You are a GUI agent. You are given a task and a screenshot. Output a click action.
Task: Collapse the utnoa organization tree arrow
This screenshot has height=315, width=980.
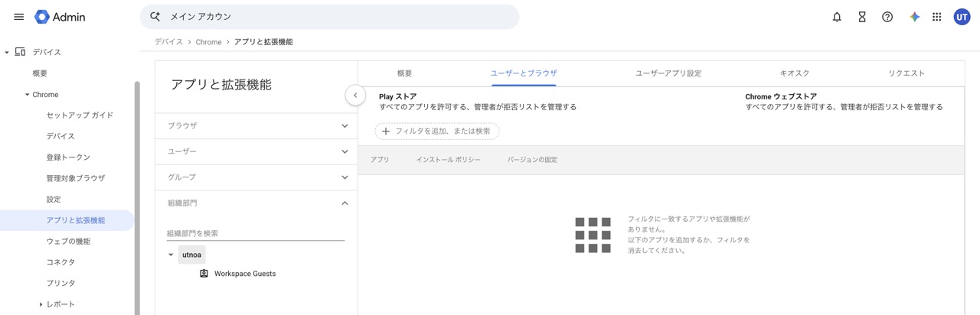(x=171, y=255)
